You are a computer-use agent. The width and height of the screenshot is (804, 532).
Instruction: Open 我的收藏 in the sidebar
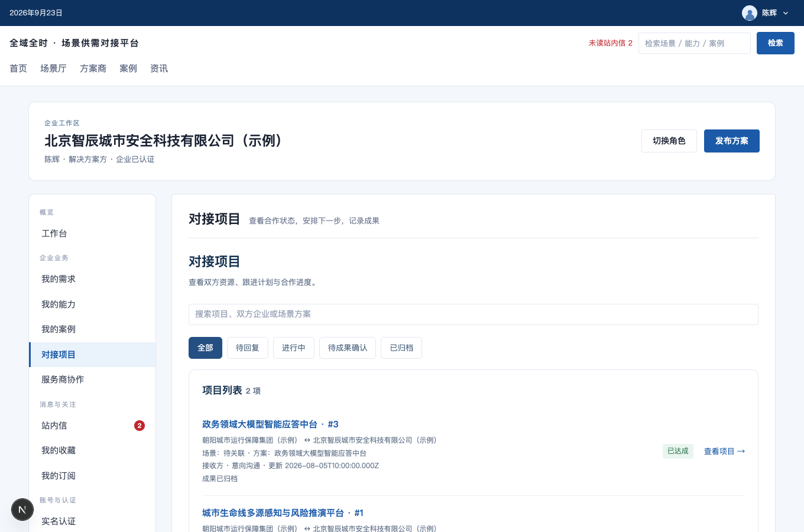pyautogui.click(x=92, y=450)
